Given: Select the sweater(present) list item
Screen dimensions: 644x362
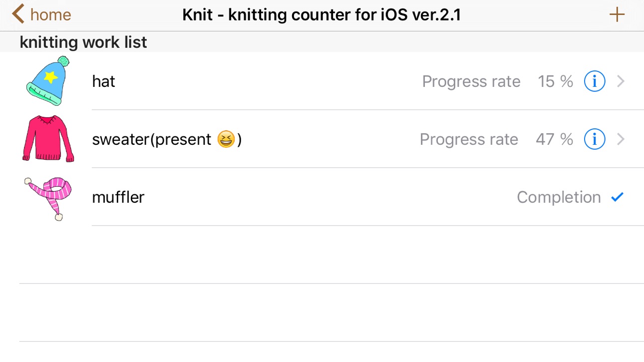Looking at the screenshot, I should pos(322,139).
